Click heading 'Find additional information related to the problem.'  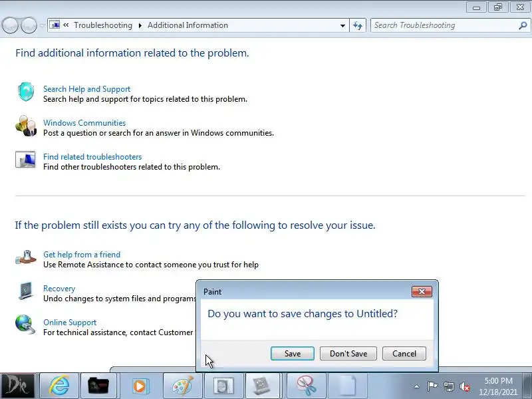pyautogui.click(x=132, y=53)
